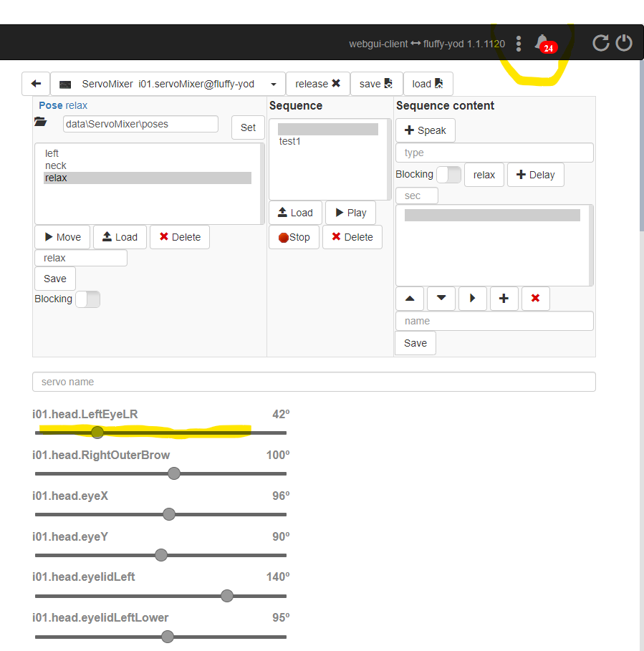Image resolution: width=644 pixels, height=651 pixels.
Task: Open the notifications bell showing 24 alerts
Action: [x=542, y=42]
